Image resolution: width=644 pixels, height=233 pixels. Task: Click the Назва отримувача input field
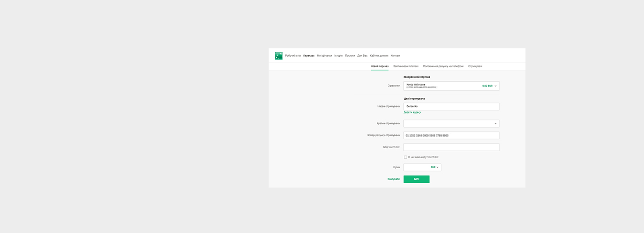point(451,107)
